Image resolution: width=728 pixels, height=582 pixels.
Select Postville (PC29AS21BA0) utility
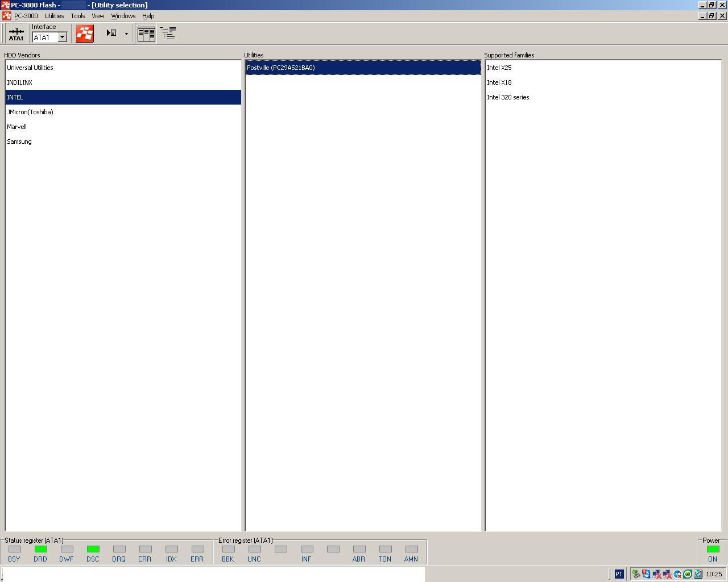(x=363, y=68)
